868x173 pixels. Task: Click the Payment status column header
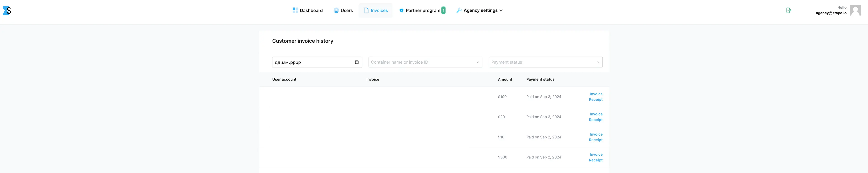(540, 79)
